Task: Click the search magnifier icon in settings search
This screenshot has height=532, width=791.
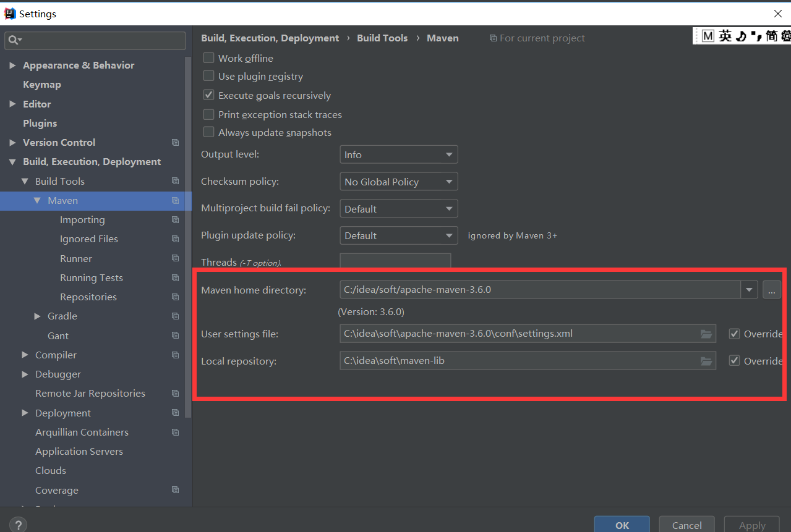Action: pos(14,41)
